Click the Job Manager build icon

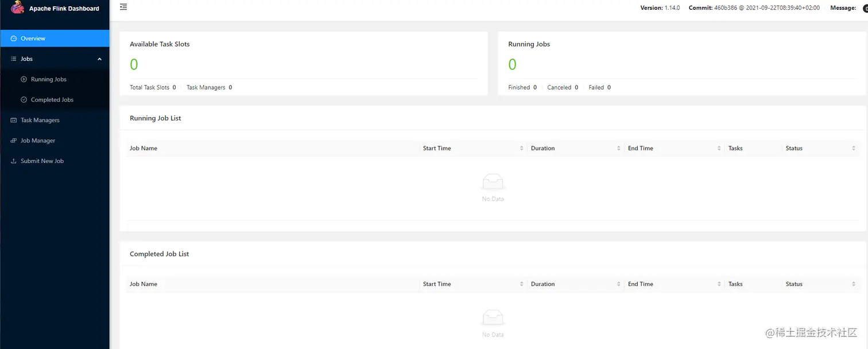(x=14, y=141)
